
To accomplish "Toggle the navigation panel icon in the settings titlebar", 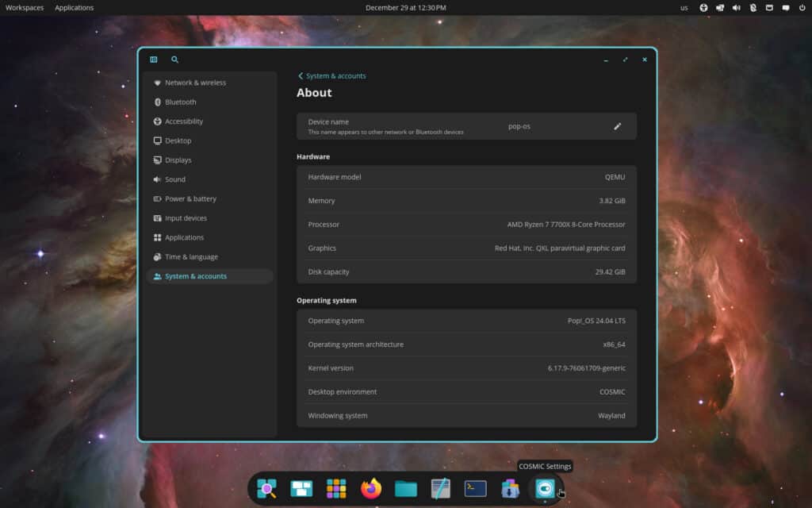I will pos(153,59).
